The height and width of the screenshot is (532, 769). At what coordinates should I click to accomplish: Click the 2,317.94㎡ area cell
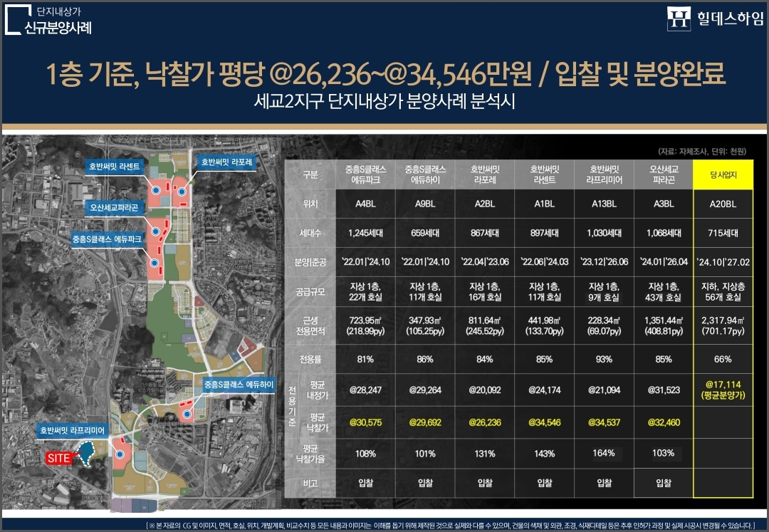click(x=723, y=325)
